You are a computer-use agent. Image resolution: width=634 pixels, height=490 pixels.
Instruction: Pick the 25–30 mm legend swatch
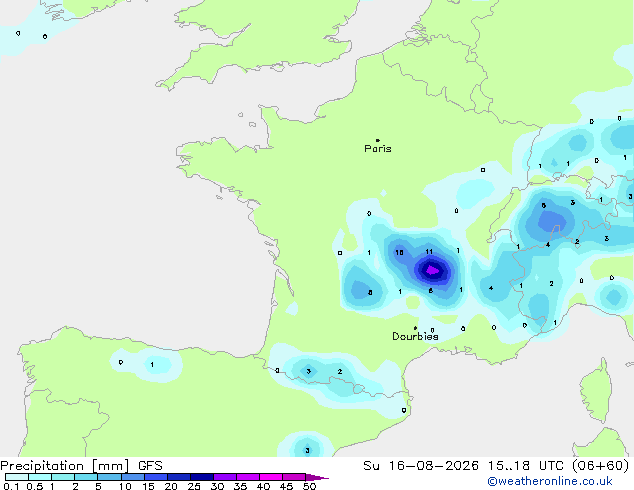[x=202, y=477]
